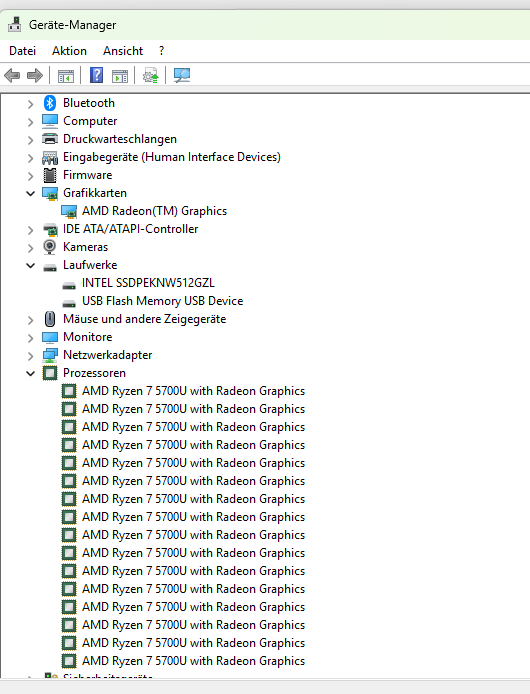Open the ? help menu
The width and height of the screenshot is (530, 694).
click(x=162, y=51)
